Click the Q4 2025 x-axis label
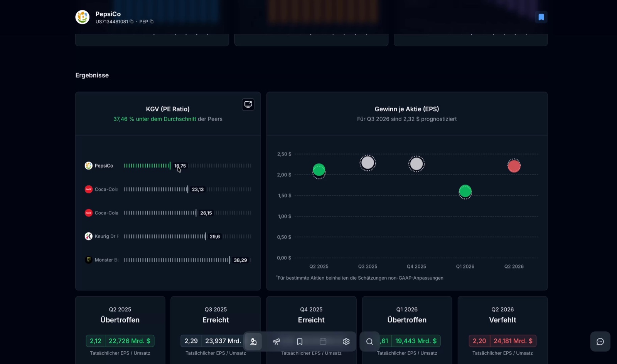The width and height of the screenshot is (617, 364). [416, 267]
